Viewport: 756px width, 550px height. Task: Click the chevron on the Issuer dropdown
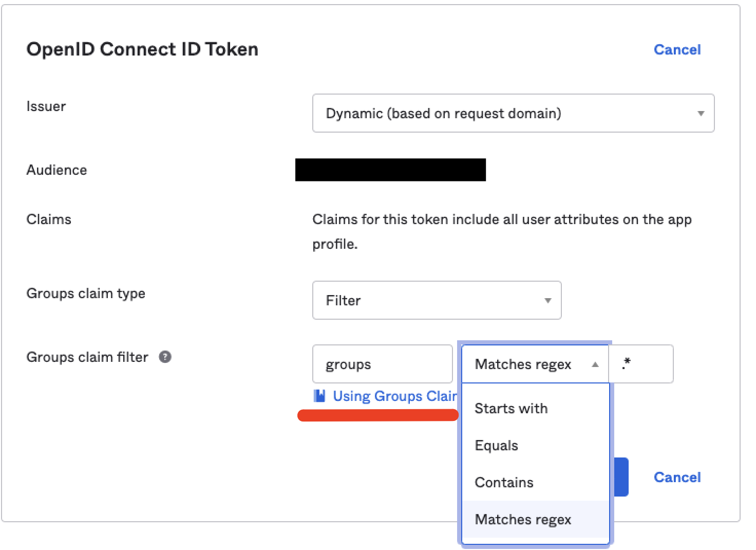[701, 114]
